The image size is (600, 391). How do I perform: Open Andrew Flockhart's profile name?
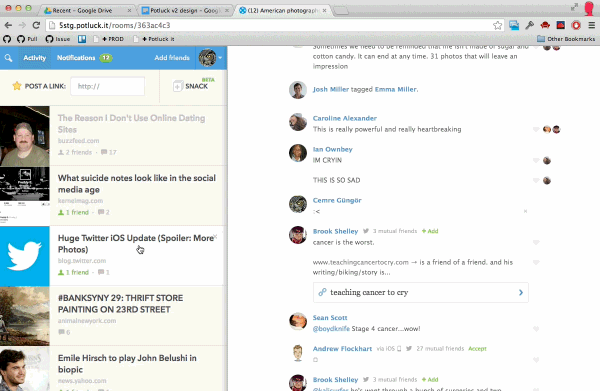(x=342, y=349)
